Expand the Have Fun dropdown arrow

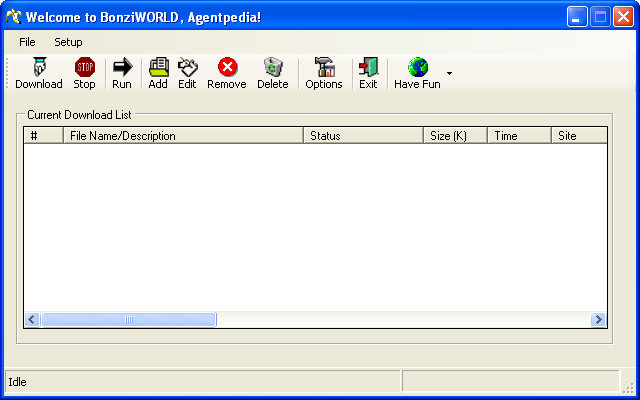pyautogui.click(x=449, y=73)
